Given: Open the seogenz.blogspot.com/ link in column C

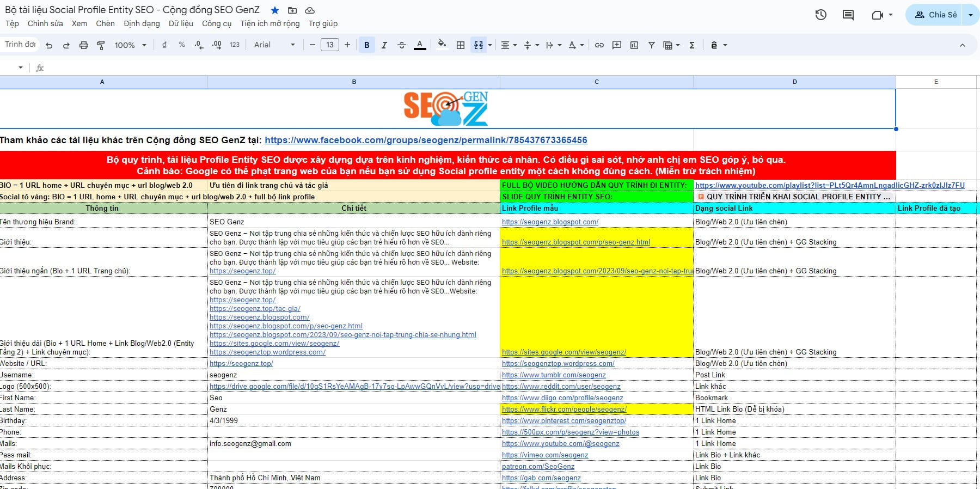Looking at the screenshot, I should [550, 222].
